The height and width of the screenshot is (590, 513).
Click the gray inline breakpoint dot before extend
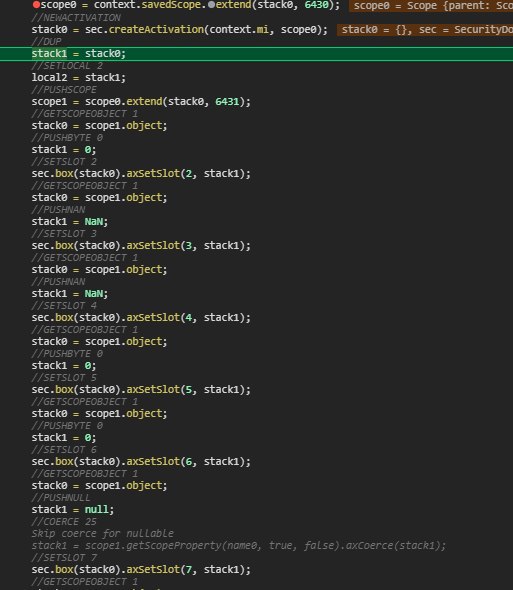[212, 5]
